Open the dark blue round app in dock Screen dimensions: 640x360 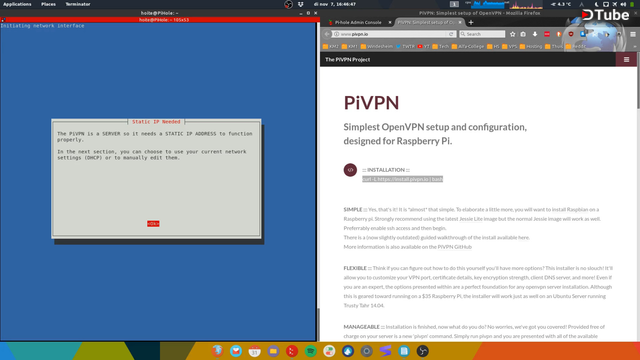(x=348, y=351)
